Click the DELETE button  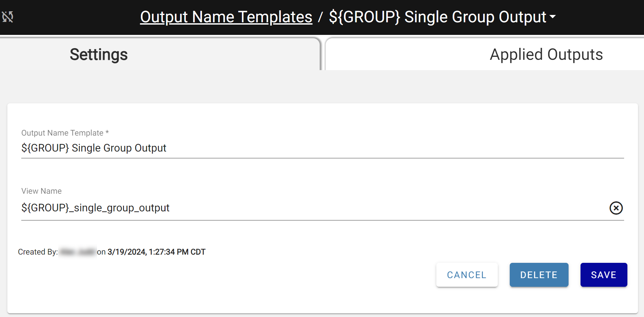539,275
